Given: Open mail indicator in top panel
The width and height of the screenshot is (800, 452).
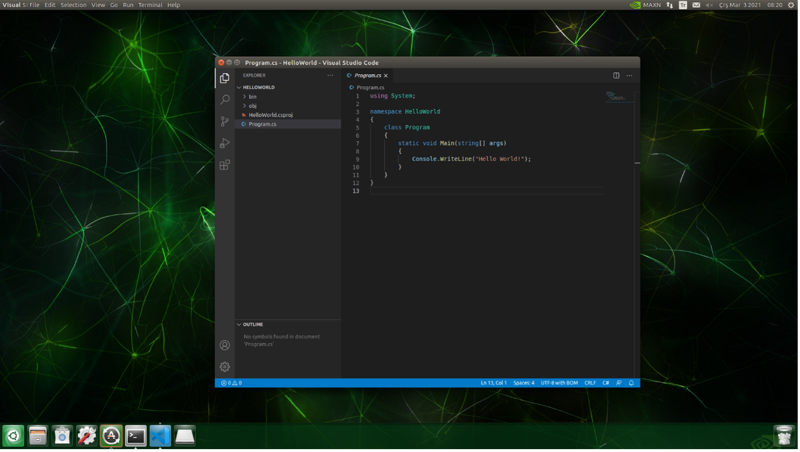Looking at the screenshot, I should point(697,5).
